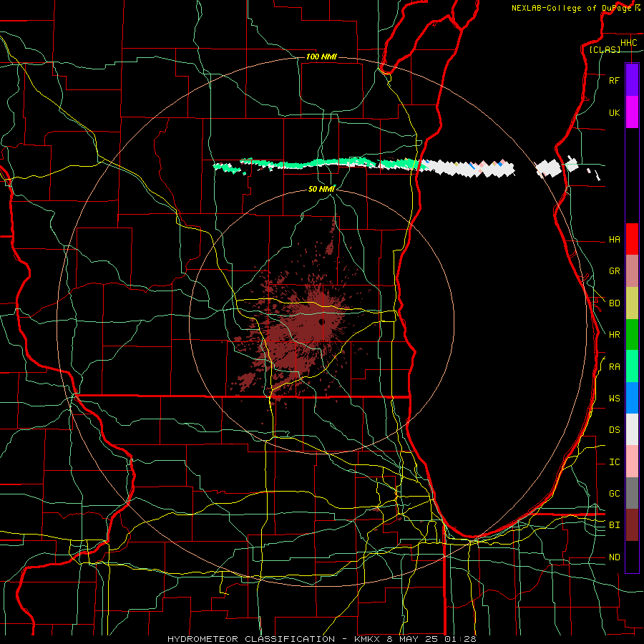Click the "ND" legend label
Screen dimensions: 644x644
point(614,557)
